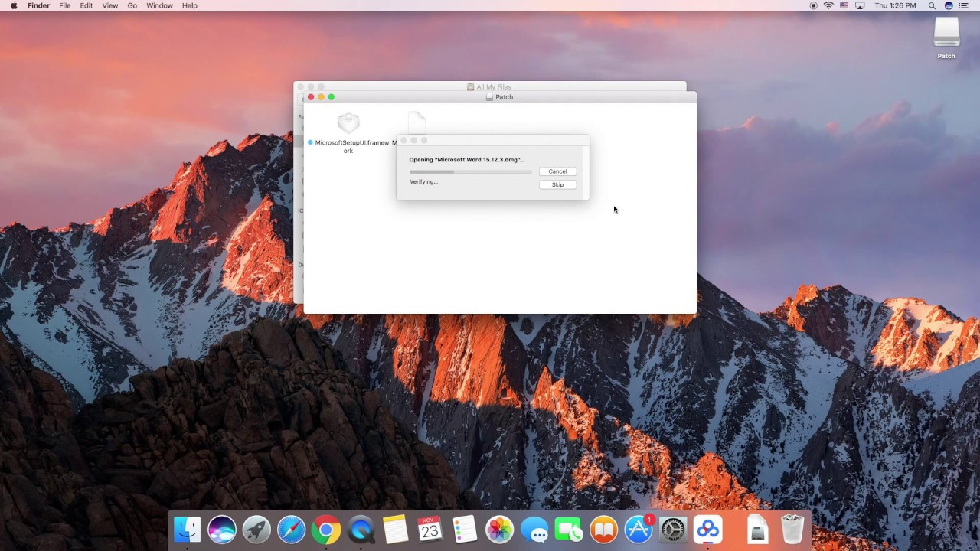980x551 pixels.
Task: Minimize the Patch window with yellow button
Action: [321, 97]
